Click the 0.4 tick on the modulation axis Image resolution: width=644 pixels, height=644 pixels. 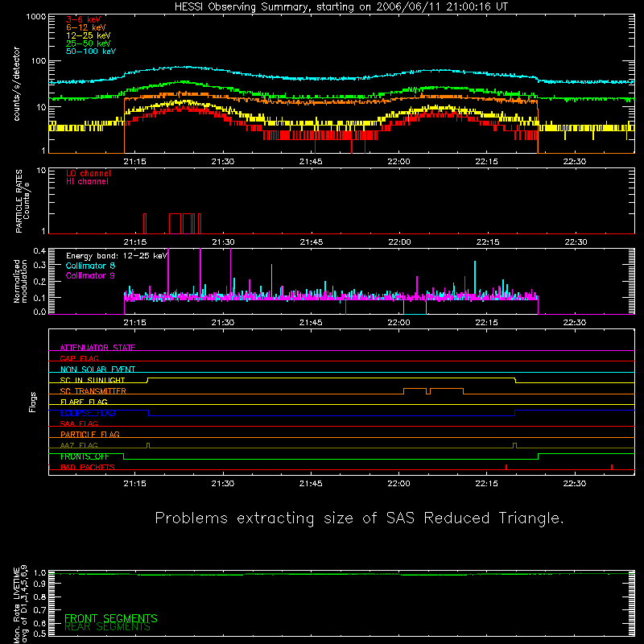pos(39,251)
